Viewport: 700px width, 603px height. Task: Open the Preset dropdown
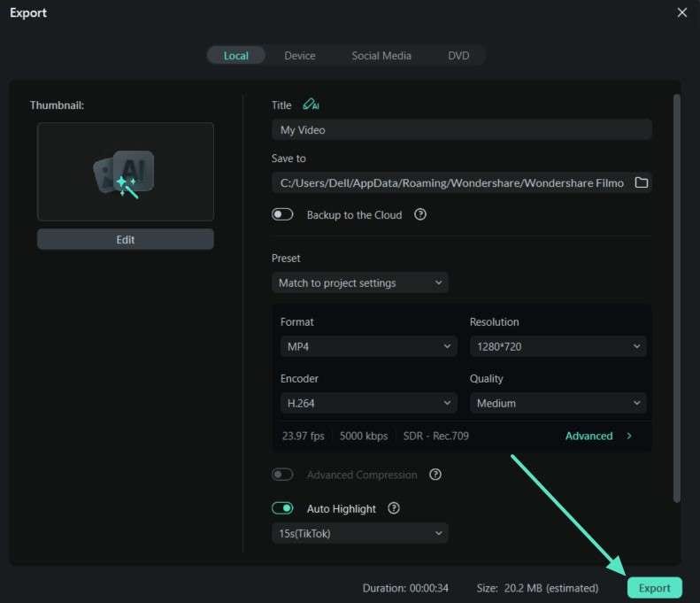[360, 282]
